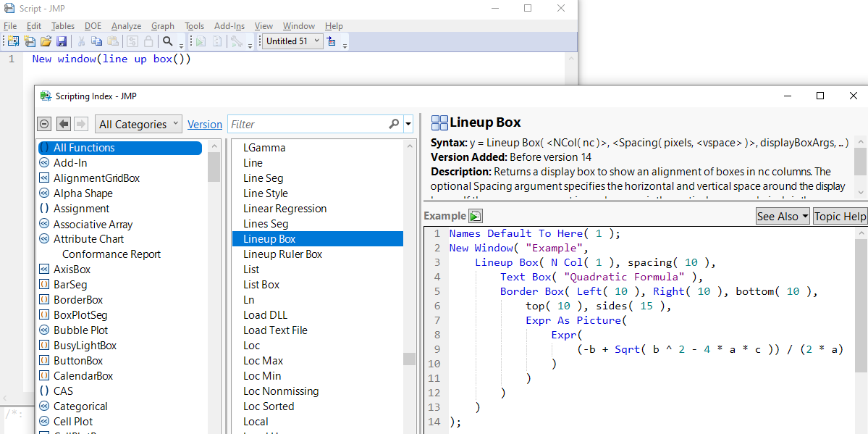868x434 pixels.
Task: Open the filter options arrow next to the search box
Action: 408,124
